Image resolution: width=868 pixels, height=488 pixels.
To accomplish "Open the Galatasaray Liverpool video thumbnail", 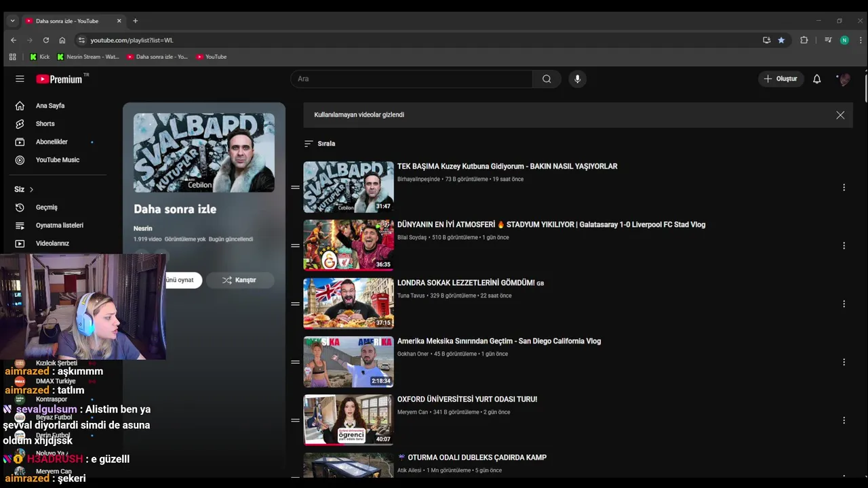I will (x=349, y=245).
